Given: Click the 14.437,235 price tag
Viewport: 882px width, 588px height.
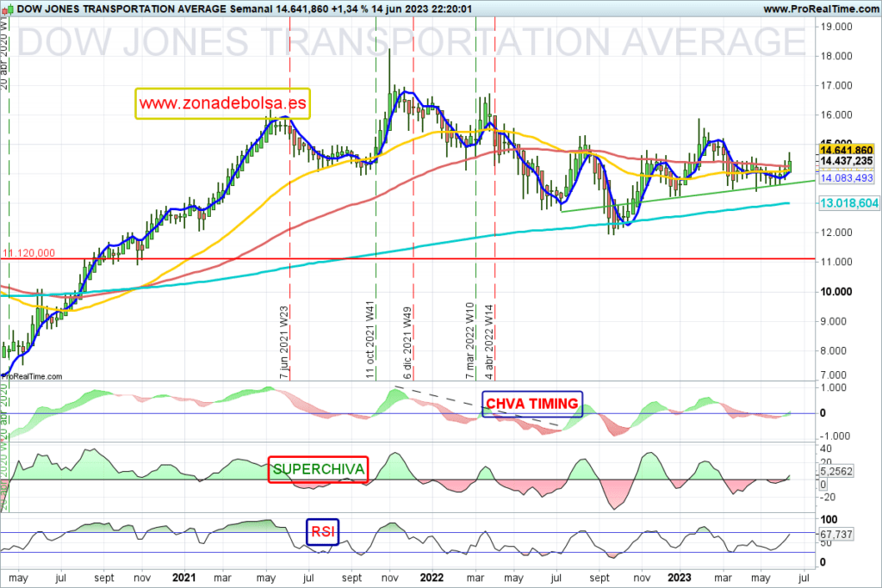Looking at the screenshot, I should coord(847,161).
